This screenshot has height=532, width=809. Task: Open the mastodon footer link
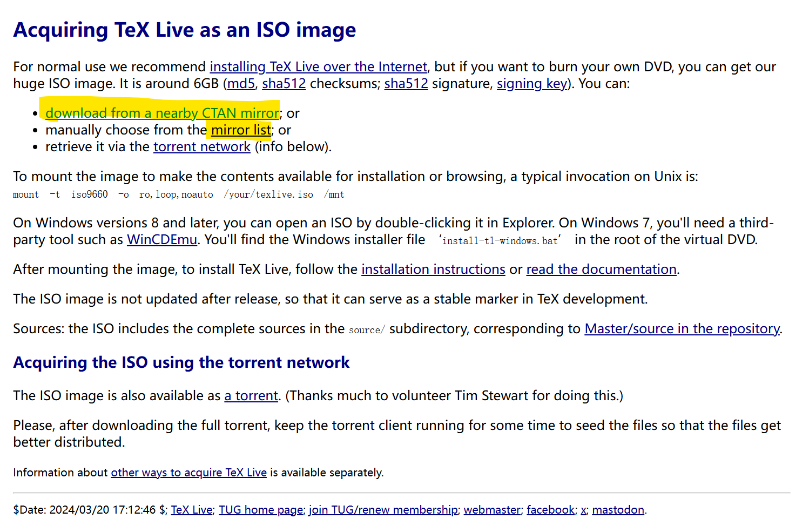[618, 510]
